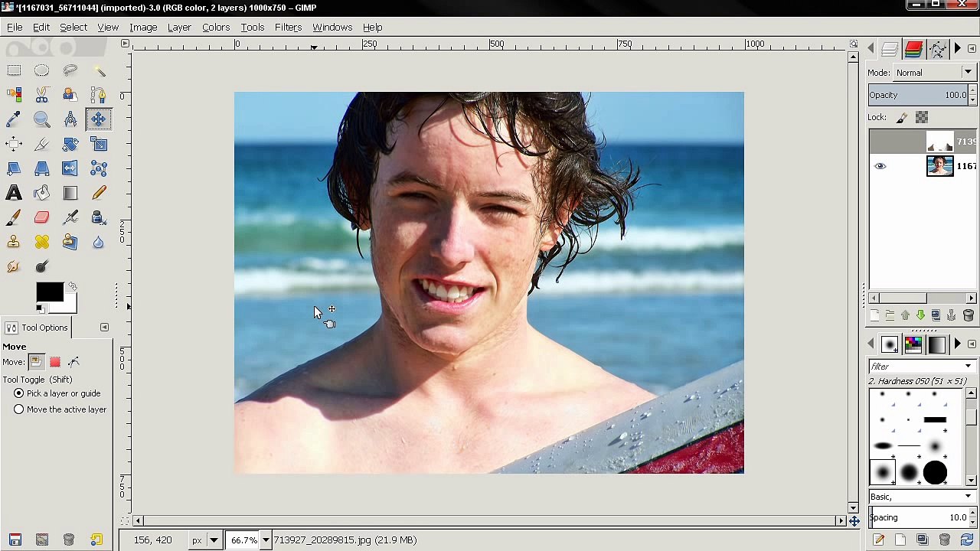Select the Perspective tool
The image size is (980, 551).
[42, 168]
